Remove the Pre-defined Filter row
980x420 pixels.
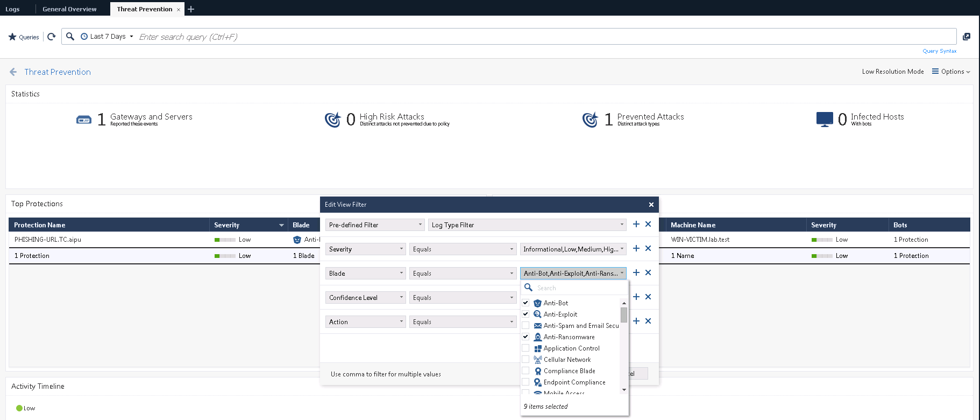coord(648,224)
